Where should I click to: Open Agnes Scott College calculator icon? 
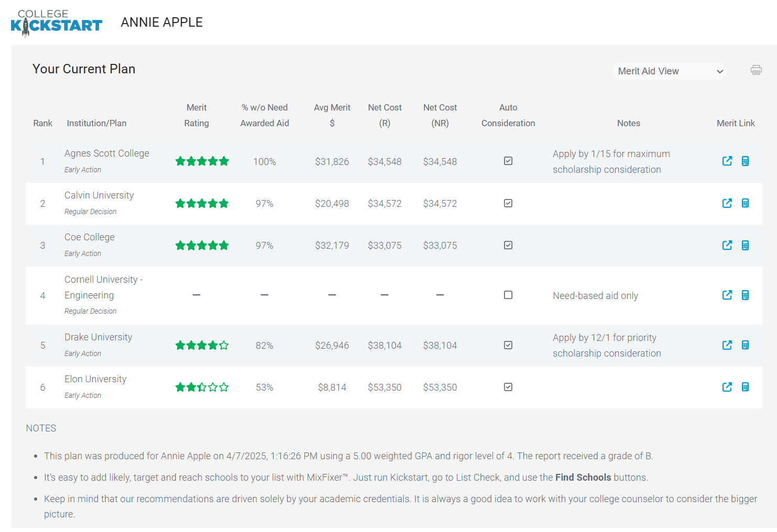coord(745,161)
